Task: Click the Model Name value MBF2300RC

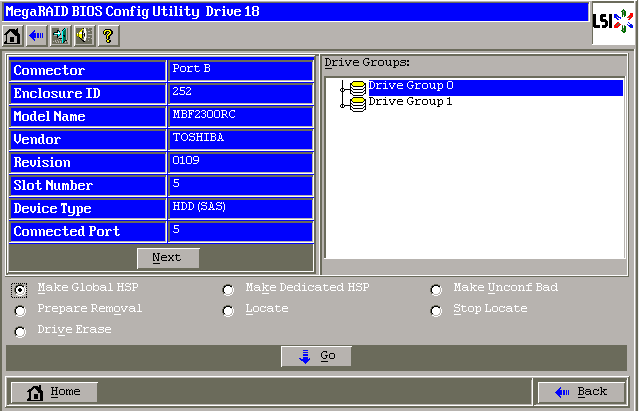Action: (240, 116)
